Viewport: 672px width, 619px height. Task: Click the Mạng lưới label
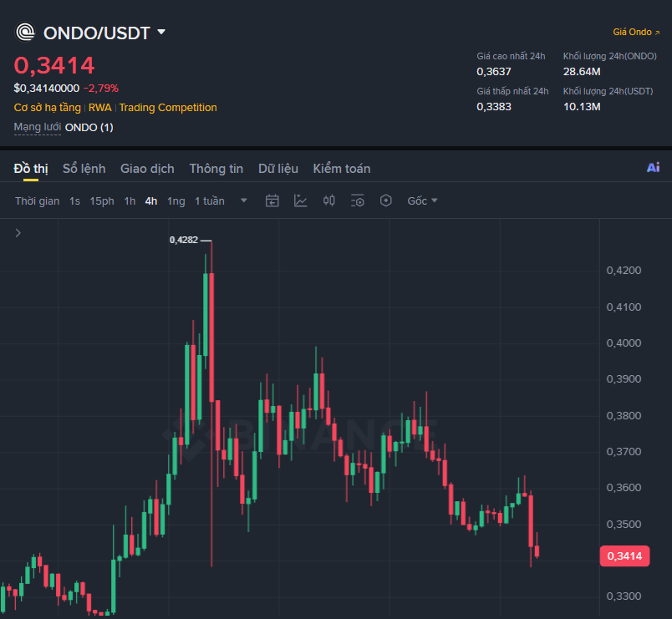point(38,127)
